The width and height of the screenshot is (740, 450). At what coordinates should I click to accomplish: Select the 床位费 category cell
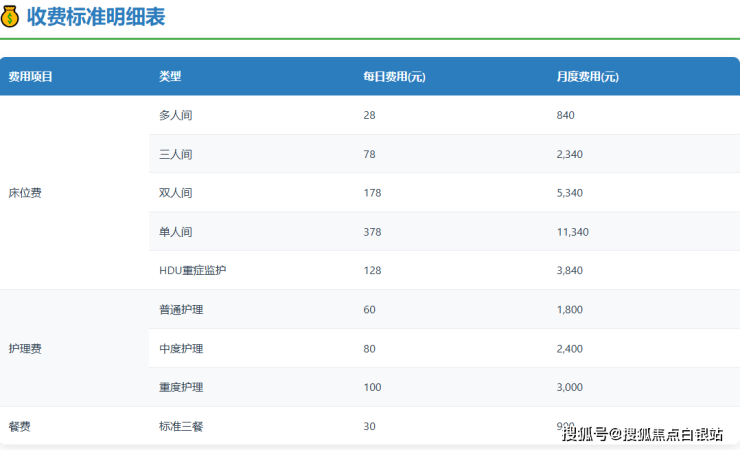pyautogui.click(x=25, y=193)
